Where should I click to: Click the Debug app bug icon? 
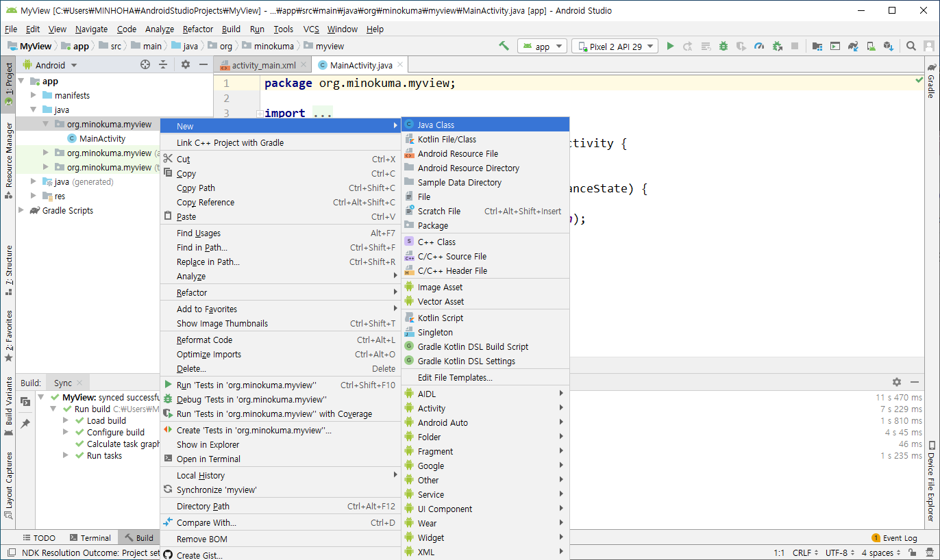tap(724, 46)
